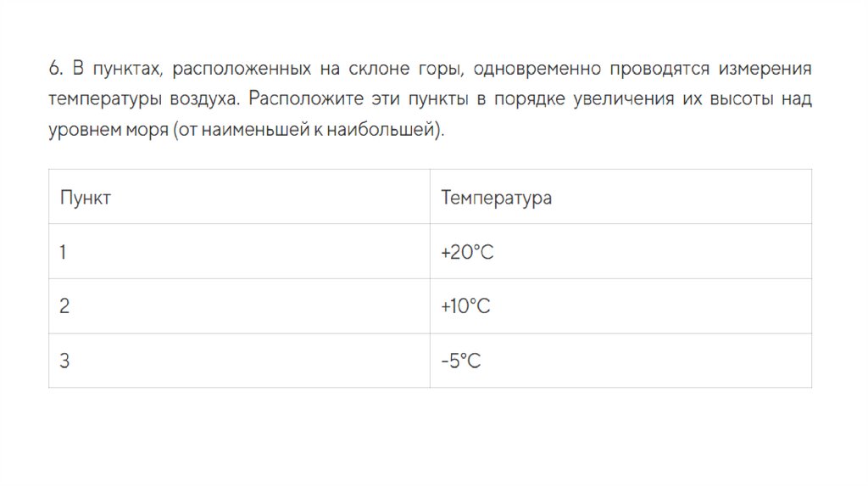Viewport: 868px width, 487px height.
Task: Click the "Пункт" column header cell
Action: 86,198
